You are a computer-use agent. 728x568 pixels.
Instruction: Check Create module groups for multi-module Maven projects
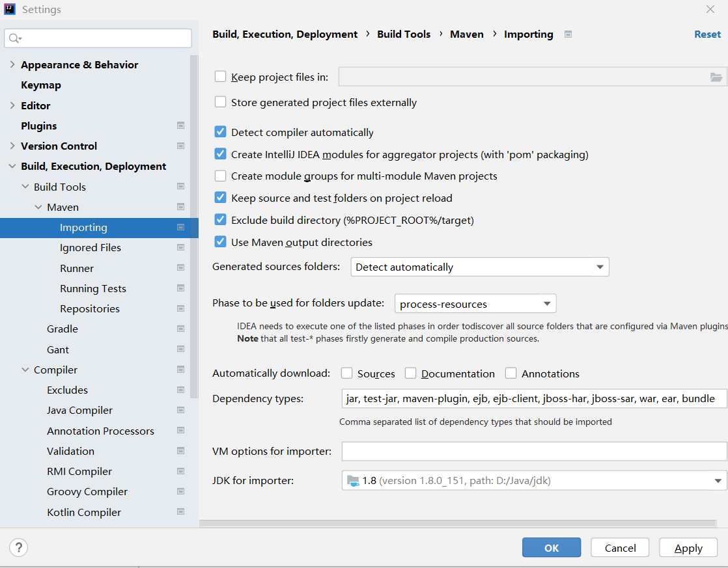[221, 176]
